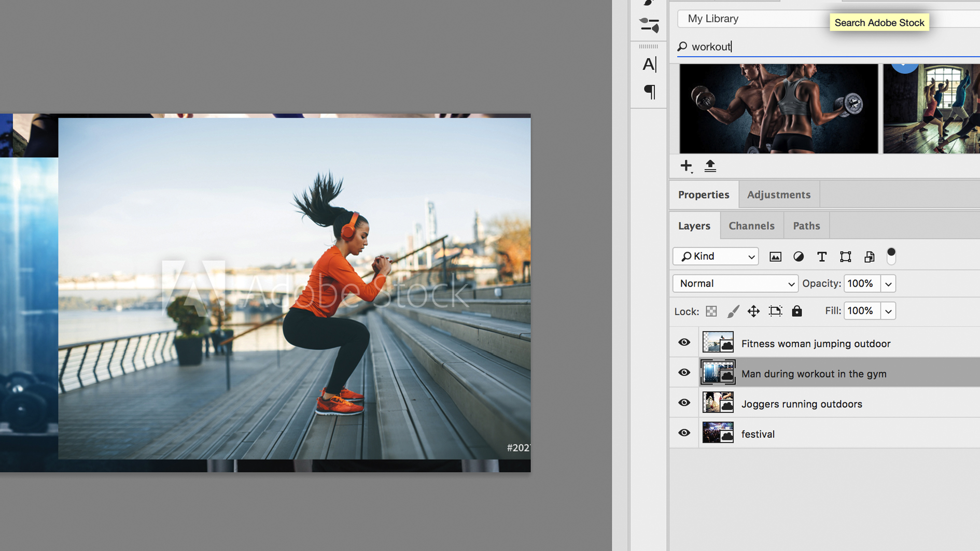Open the Character panel icon
Screen dimensions: 980x551
tap(649, 64)
